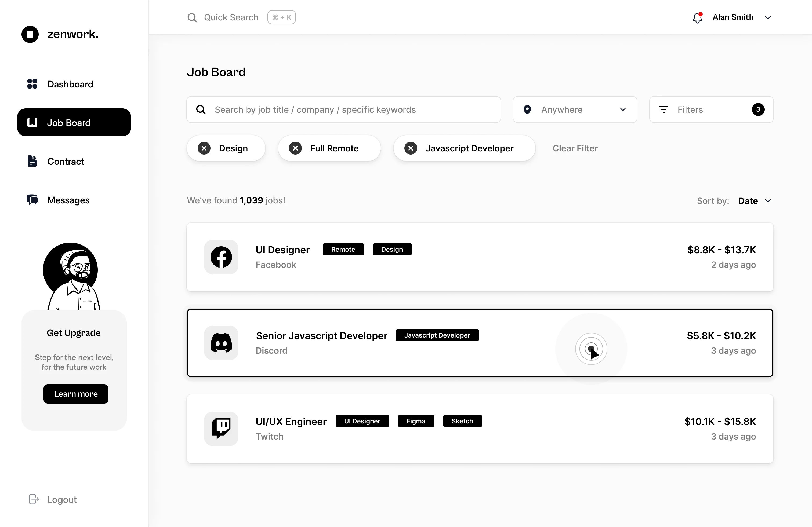Remove the Design filter chip
The image size is (812, 527).
pos(204,148)
